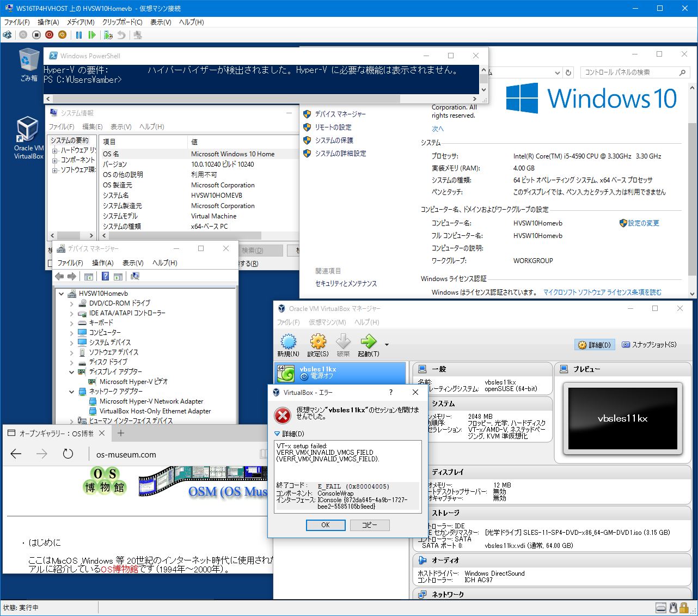Image resolution: width=698 pixels, height=616 pixels.
Task: Select the Oracle VM VirtualBox desktop shortcut
Action: click(29, 138)
